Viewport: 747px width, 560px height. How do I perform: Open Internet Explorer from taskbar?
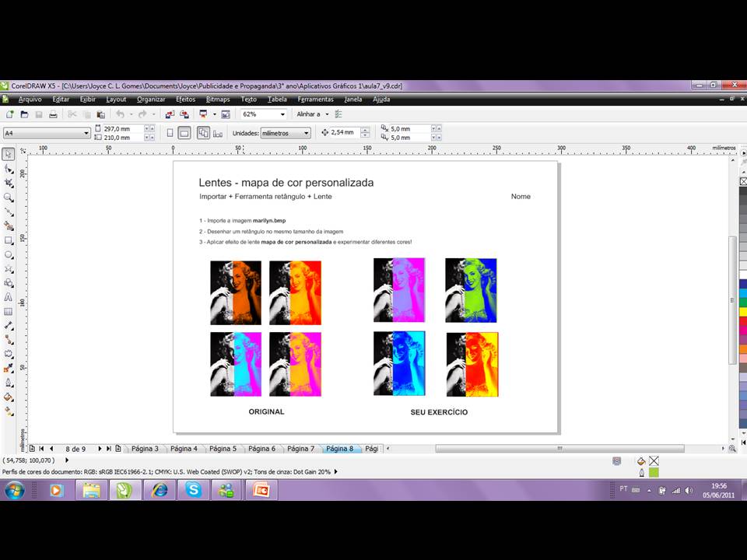(x=159, y=489)
